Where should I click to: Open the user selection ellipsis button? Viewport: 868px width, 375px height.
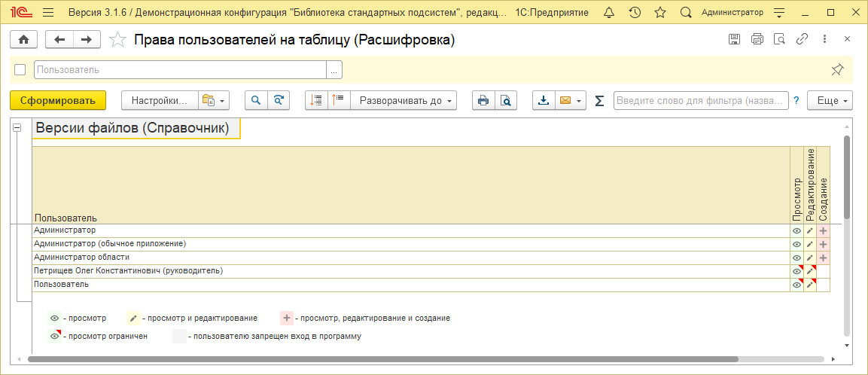coord(334,70)
